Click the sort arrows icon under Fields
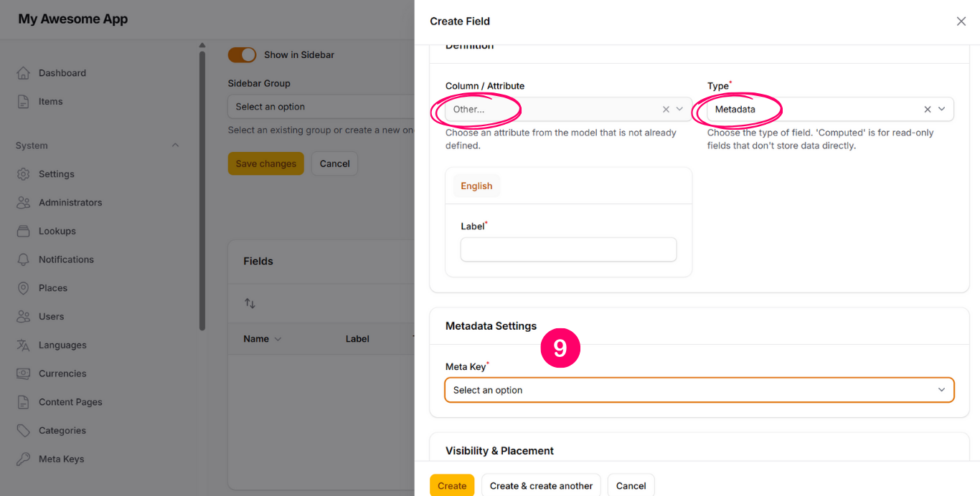 coord(250,303)
